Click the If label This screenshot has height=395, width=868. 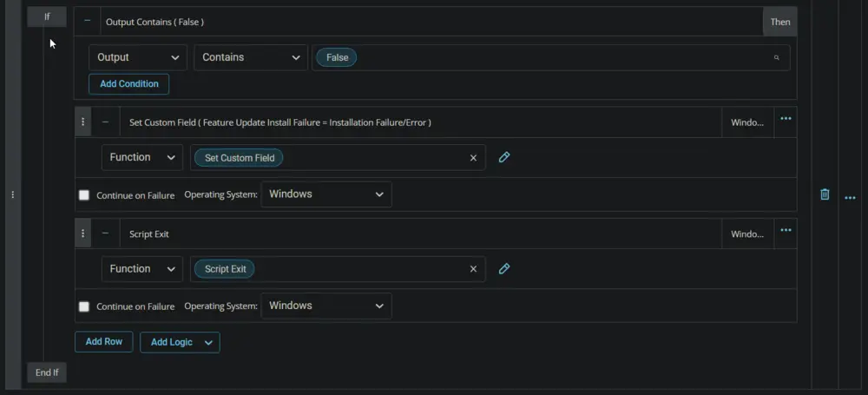click(x=47, y=17)
